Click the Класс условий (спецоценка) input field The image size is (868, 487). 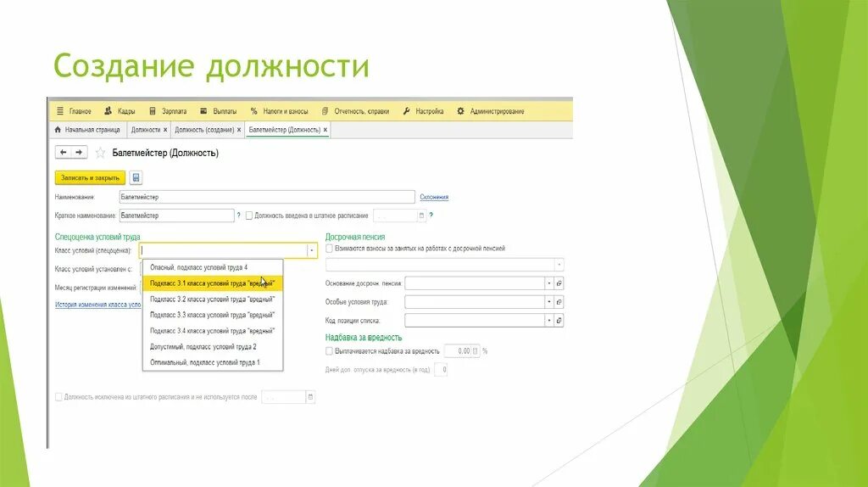pos(223,251)
